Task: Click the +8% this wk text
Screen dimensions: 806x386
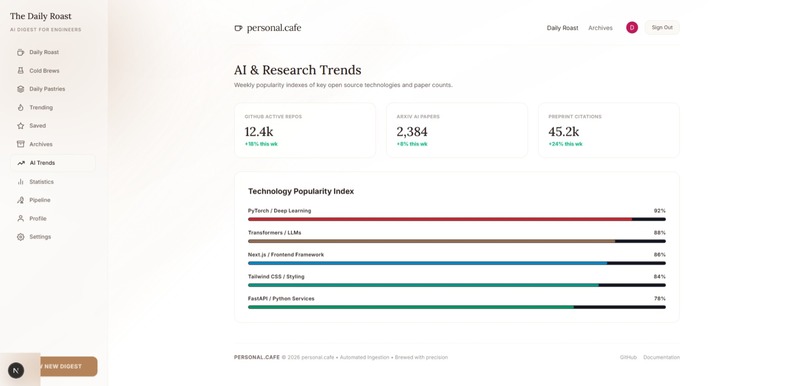Action: 412,144
